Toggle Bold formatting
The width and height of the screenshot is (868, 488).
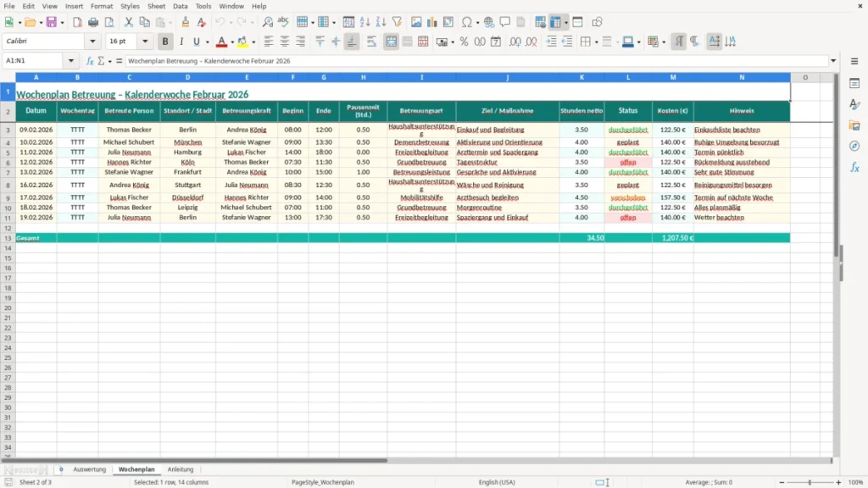pos(165,42)
